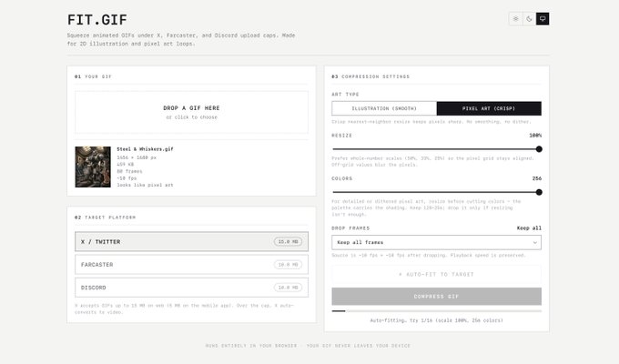Open the Steel & Whiskers GIF thumbnail
This screenshot has width=619, height=364.
click(93, 167)
